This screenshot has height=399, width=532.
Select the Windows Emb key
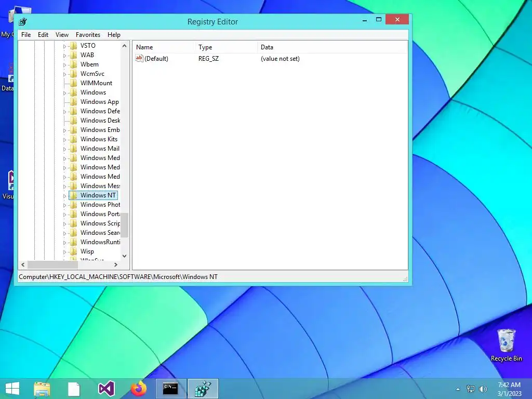(100, 129)
